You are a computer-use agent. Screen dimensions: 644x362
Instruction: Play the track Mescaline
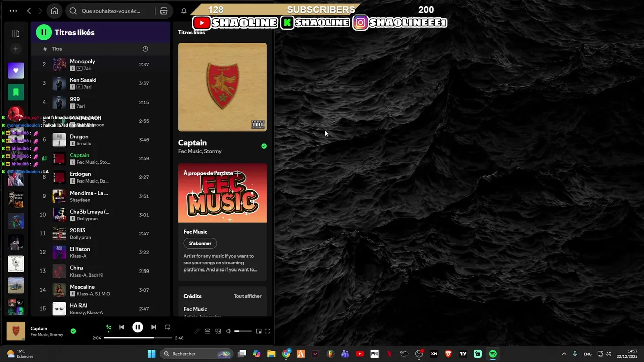[x=101, y=290]
